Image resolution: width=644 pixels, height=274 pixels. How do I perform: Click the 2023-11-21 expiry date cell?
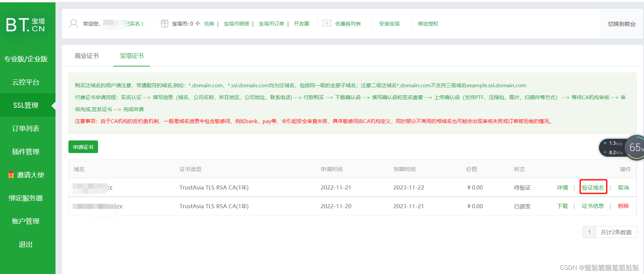click(x=408, y=206)
